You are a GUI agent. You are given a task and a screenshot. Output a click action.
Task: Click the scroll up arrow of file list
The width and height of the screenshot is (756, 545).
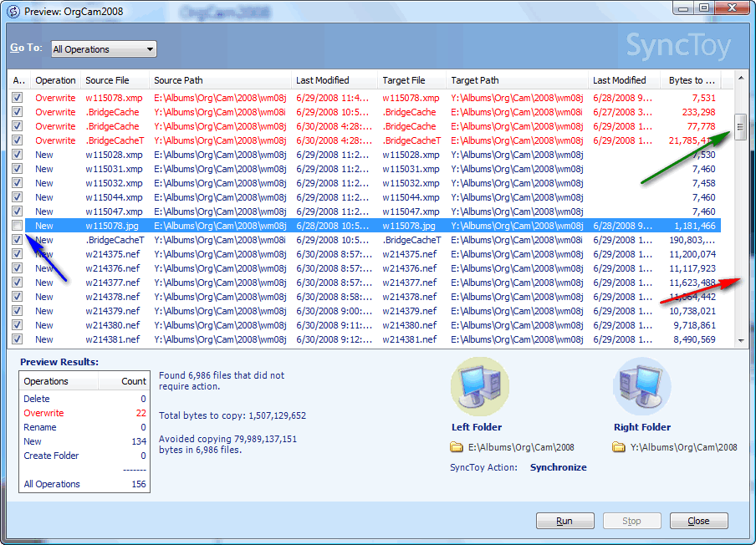tap(741, 78)
